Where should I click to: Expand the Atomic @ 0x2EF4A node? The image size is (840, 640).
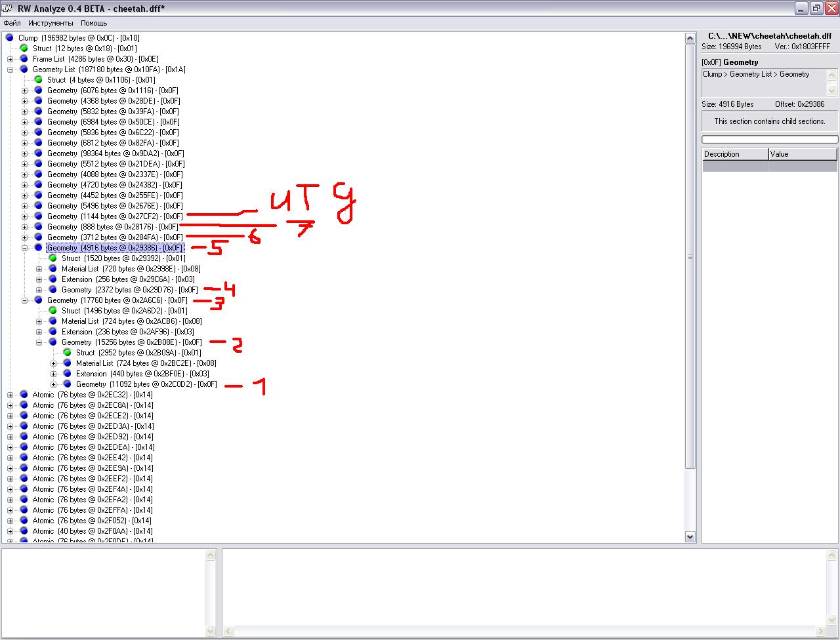(10, 489)
